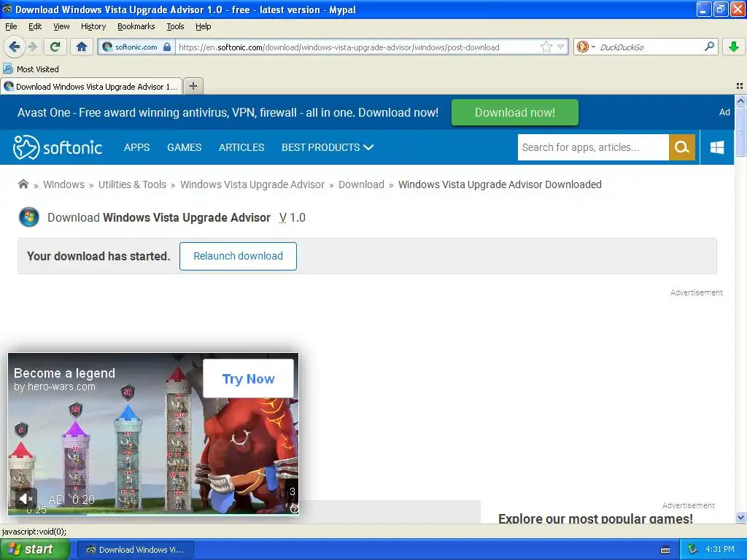Click the search magnifier in DuckDuckGo box
Viewport: 747px width, 560px height.
click(x=709, y=46)
